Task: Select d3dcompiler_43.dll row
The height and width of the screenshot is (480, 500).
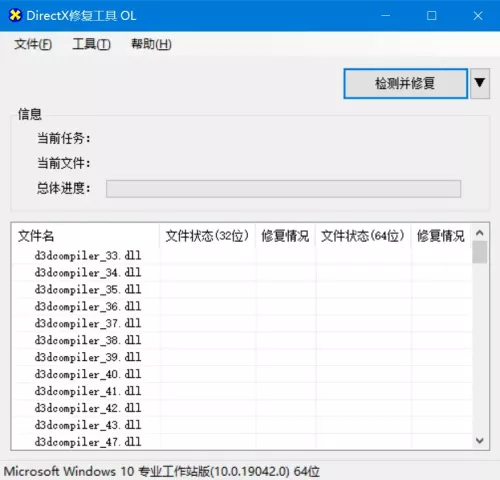Action: (x=242, y=425)
